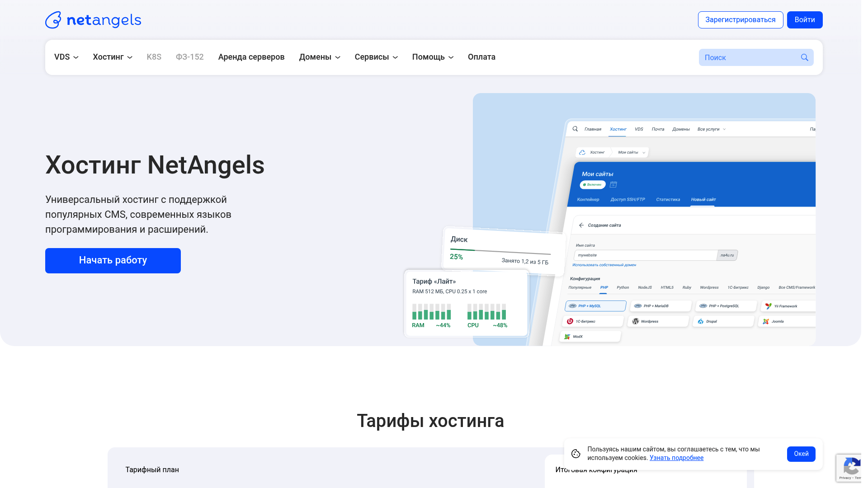Image resolution: width=868 pixels, height=488 pixels.
Task: Click the cookie icon in notice
Action: tap(576, 454)
